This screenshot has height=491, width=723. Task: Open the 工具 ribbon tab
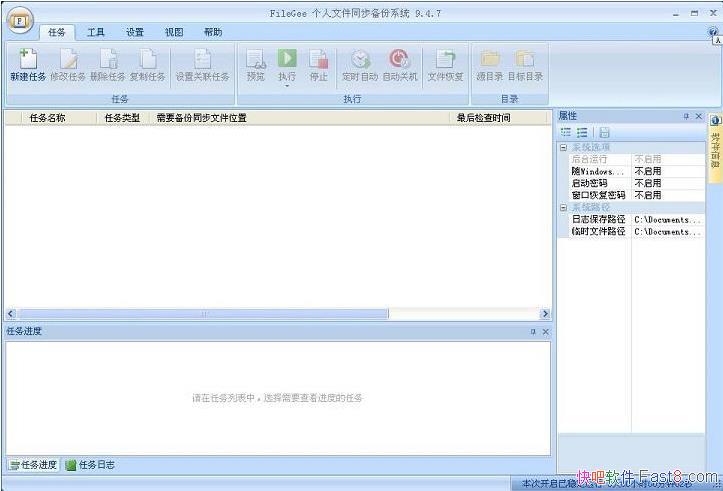pos(96,32)
